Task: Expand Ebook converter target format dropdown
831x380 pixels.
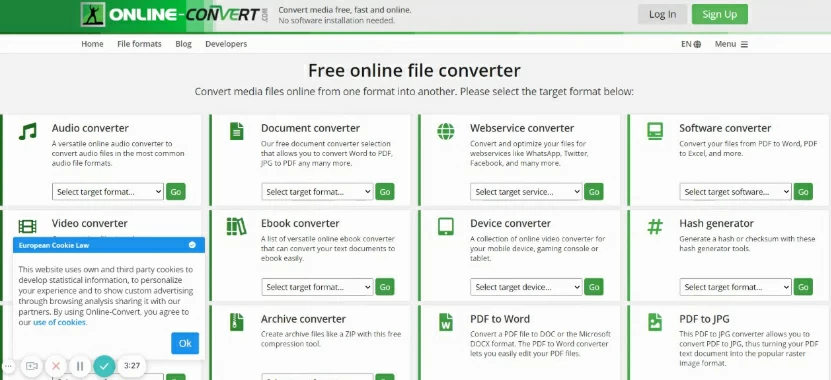Action: [x=317, y=287]
